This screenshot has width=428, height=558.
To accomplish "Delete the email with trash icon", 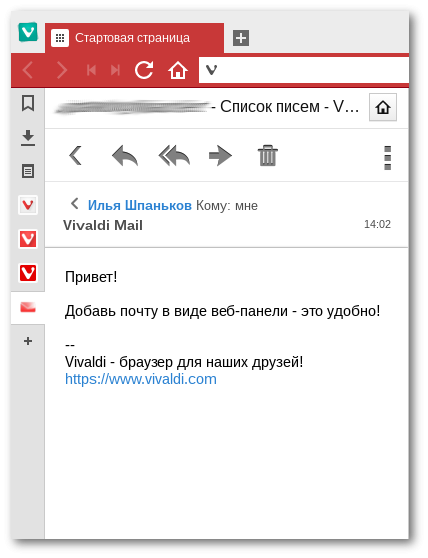I will (x=268, y=156).
